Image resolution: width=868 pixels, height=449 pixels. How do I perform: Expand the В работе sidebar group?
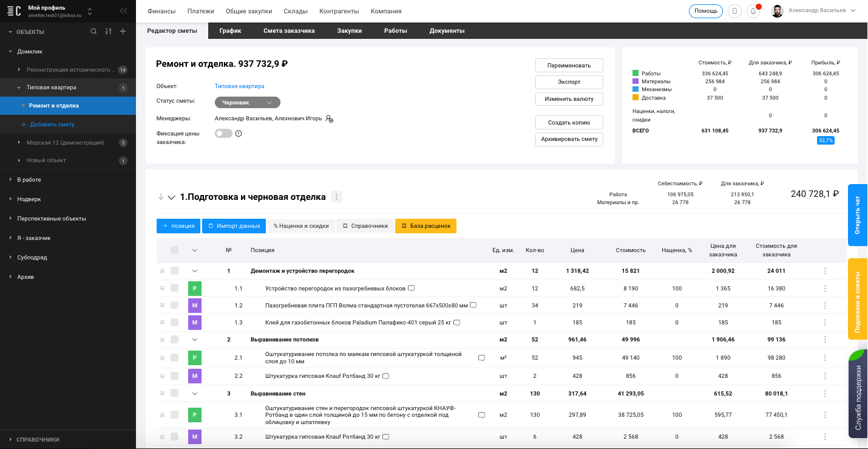10,180
